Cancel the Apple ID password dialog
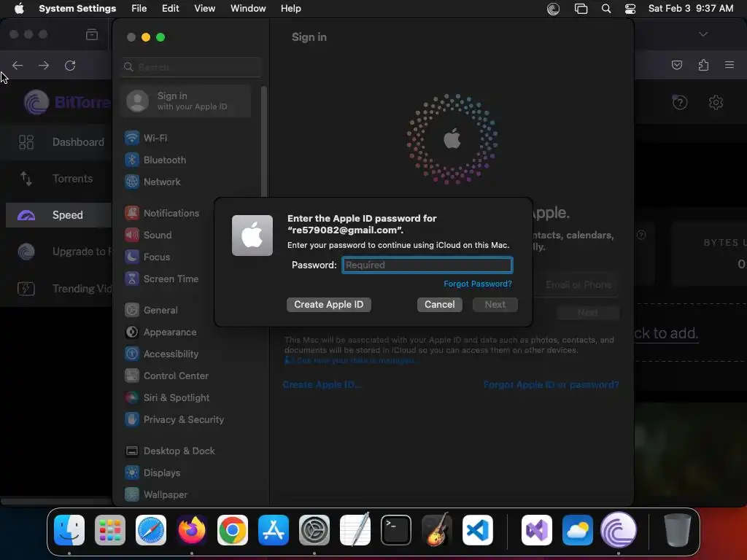The width and height of the screenshot is (747, 560). coord(440,305)
